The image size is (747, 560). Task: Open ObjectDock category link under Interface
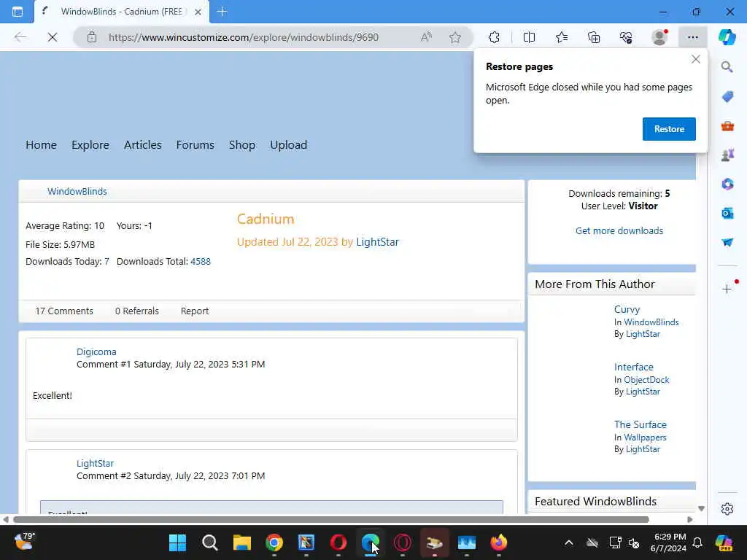tap(646, 380)
